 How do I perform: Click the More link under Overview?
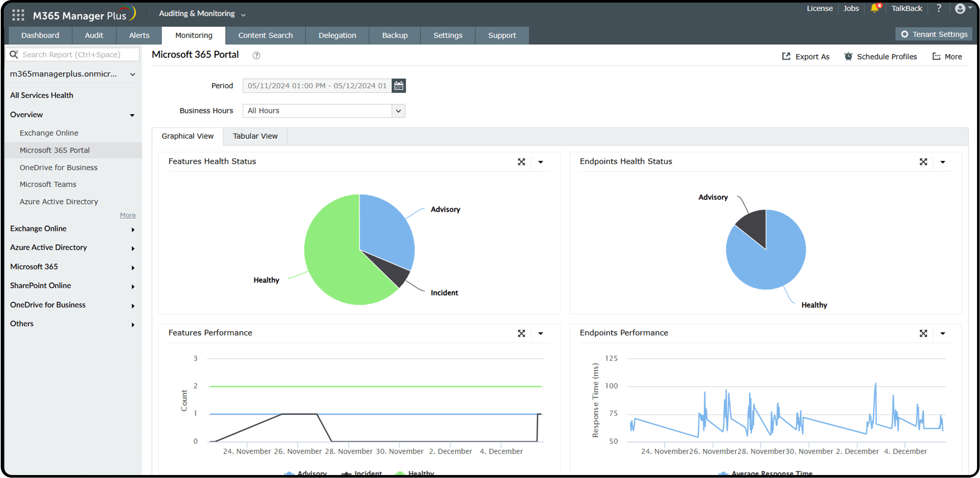(127, 216)
